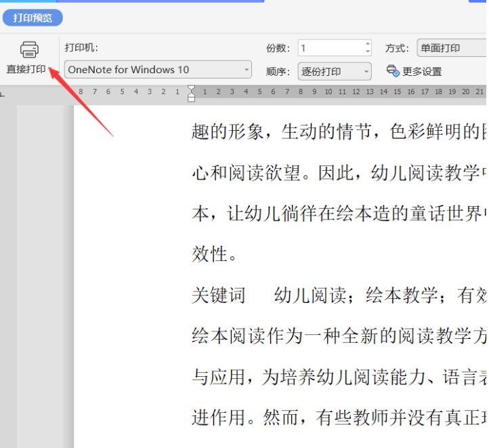Click the line beginning 心和阅读欲望
489x448 pixels.
(339, 172)
